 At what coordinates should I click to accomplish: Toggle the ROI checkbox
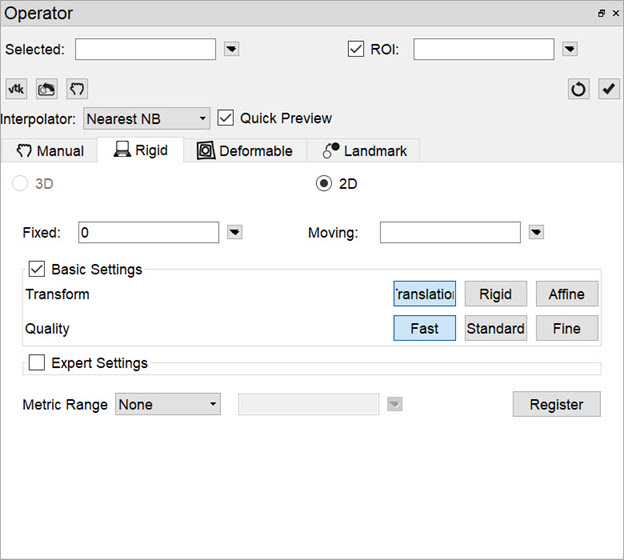(355, 49)
